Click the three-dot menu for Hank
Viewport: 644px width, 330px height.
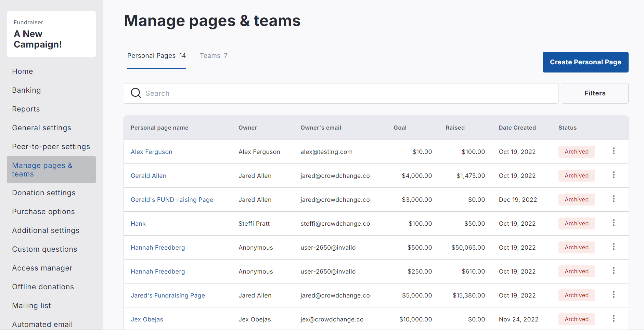pos(614,223)
